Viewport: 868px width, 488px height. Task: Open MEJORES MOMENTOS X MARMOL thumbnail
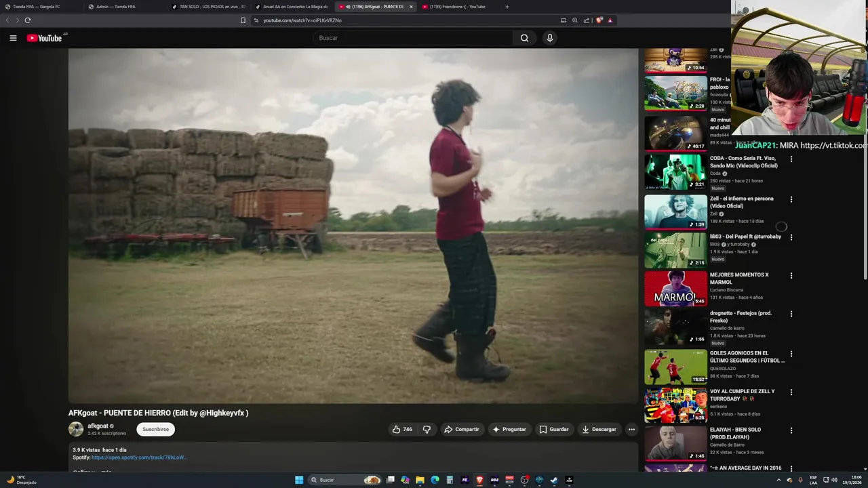click(675, 289)
